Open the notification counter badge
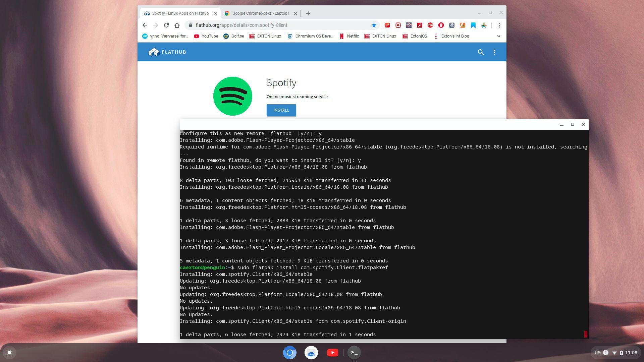 (x=606, y=353)
